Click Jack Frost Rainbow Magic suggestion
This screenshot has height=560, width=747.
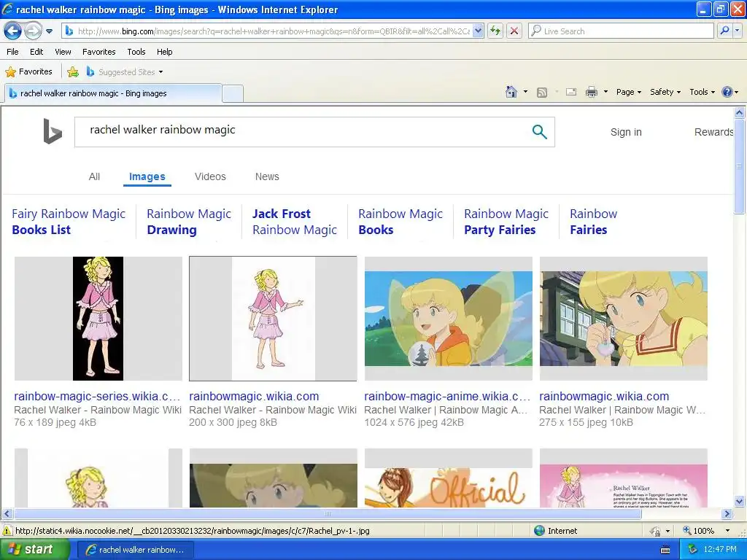tap(295, 222)
